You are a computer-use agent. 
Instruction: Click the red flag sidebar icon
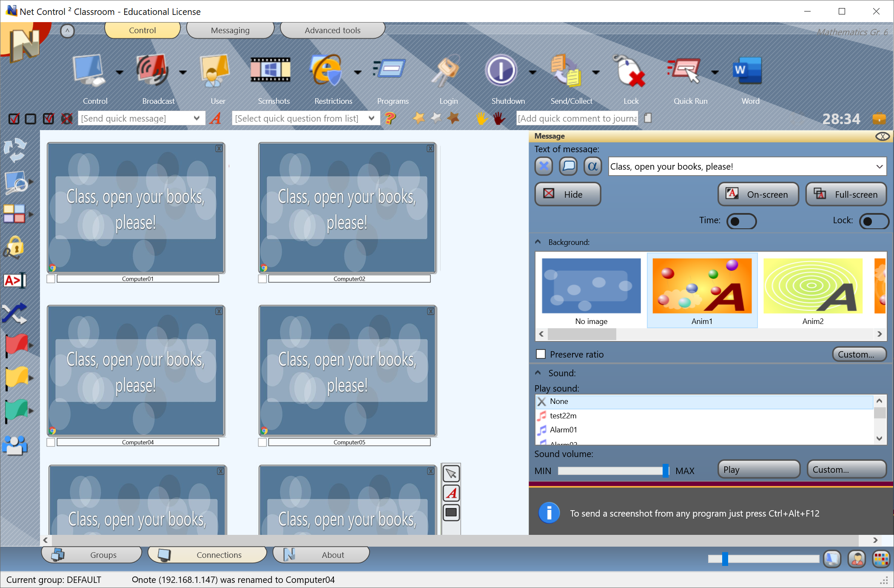[x=16, y=345]
